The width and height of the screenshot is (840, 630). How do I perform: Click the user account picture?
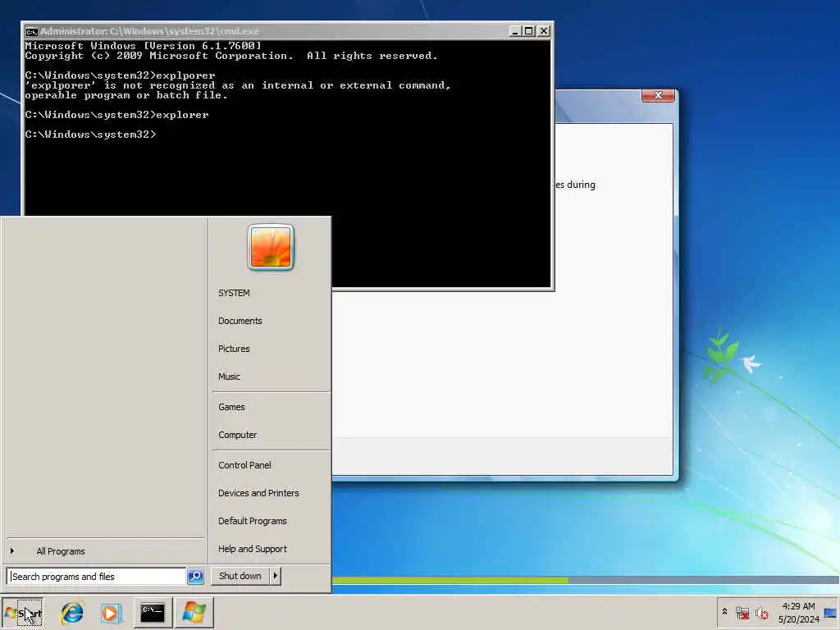[271, 247]
